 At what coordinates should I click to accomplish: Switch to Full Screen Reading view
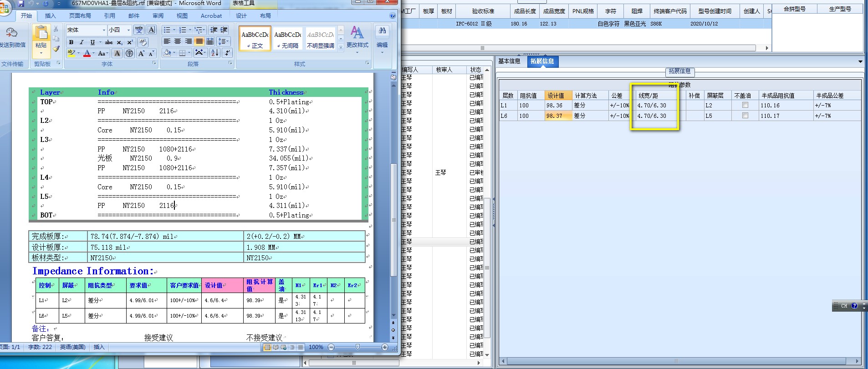[x=276, y=347]
